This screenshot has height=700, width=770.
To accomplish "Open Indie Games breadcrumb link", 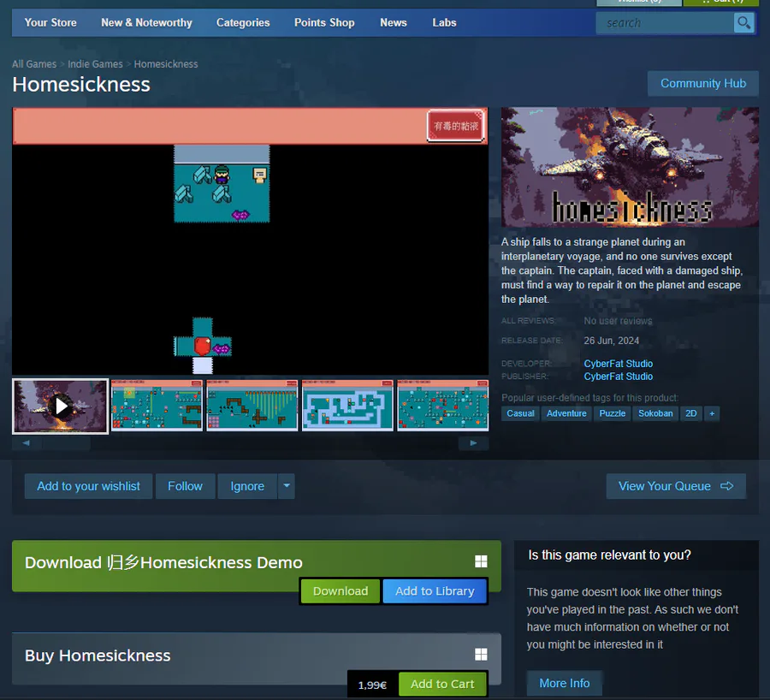I will [x=95, y=64].
